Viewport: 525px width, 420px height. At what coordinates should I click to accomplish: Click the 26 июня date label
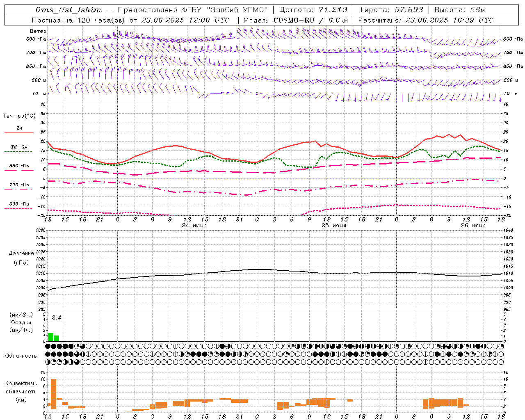tap(473, 225)
